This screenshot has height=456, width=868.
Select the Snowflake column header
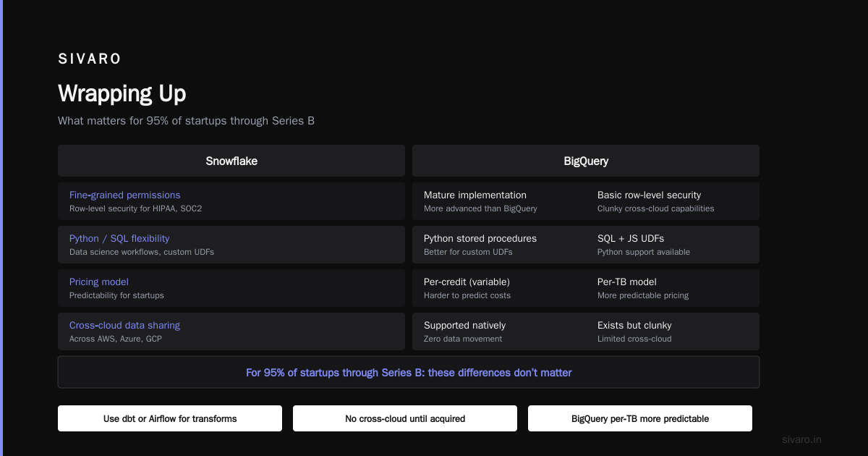(231, 161)
